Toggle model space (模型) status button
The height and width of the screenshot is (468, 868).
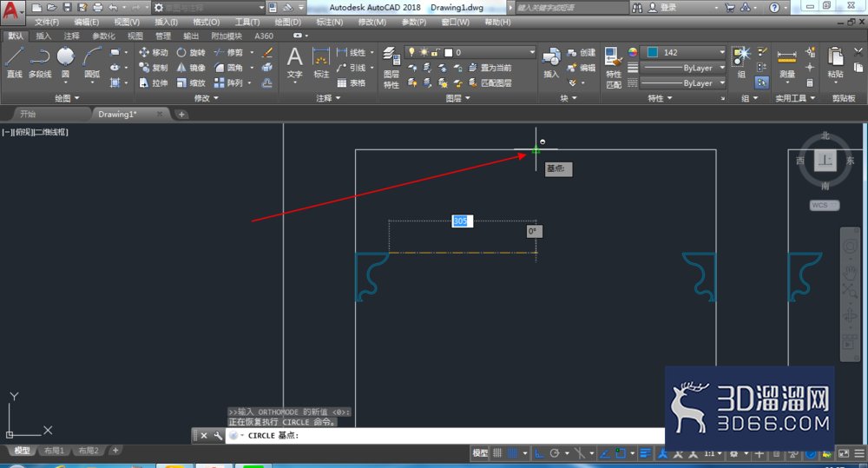(x=480, y=453)
